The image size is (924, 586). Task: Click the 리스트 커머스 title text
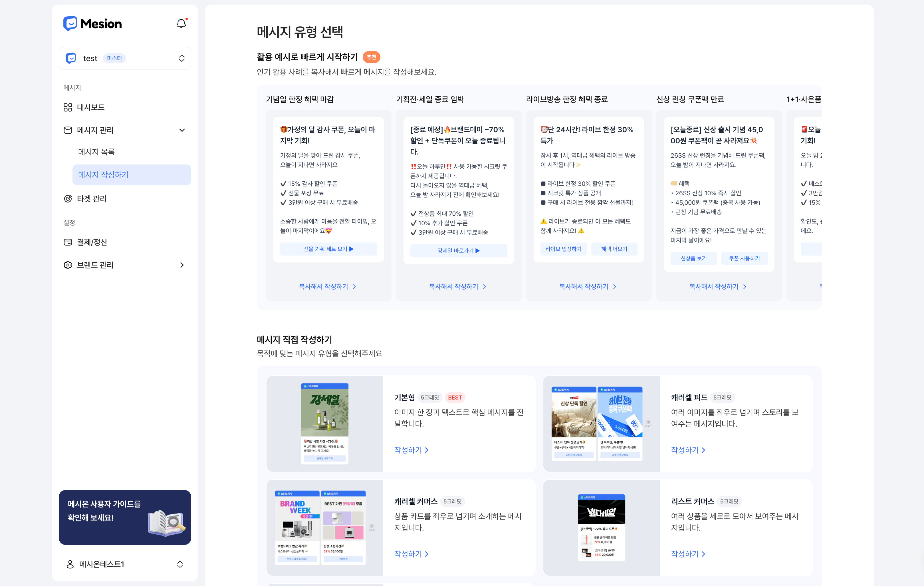(x=693, y=501)
